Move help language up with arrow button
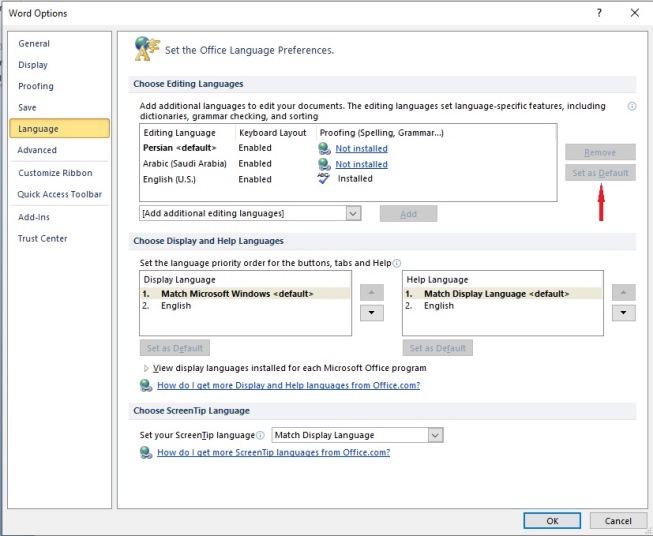The image size is (653, 536). (623, 292)
